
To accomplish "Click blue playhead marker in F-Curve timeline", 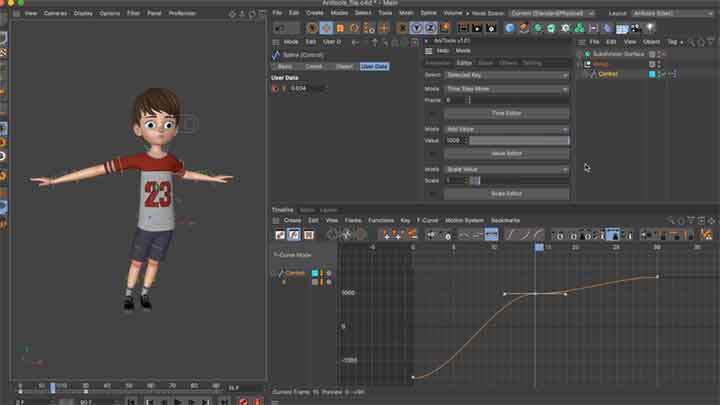I will pos(539,248).
